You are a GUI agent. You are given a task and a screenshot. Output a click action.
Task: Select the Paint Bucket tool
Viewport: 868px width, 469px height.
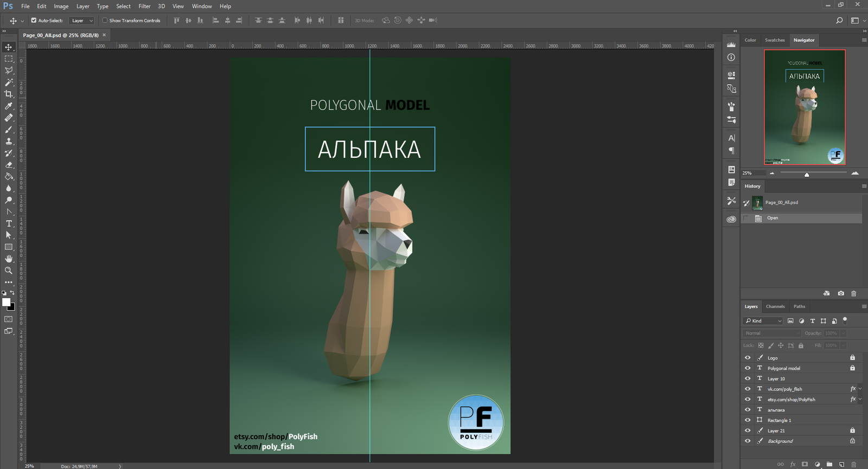[x=9, y=176]
